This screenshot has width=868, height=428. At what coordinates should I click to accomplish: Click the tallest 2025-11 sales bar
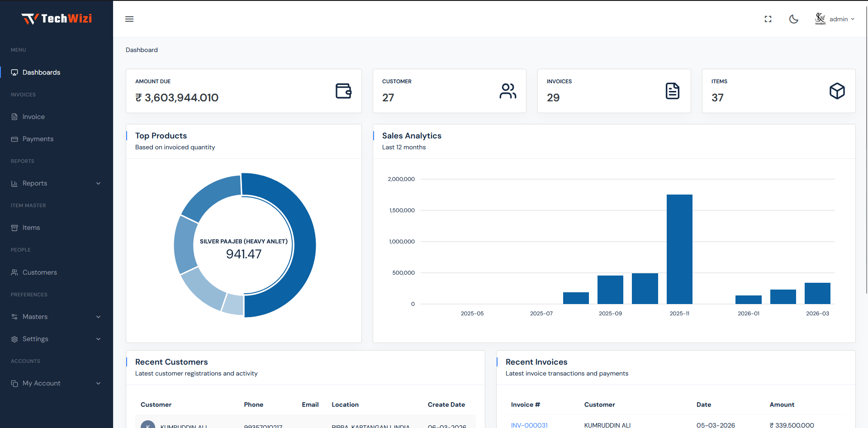coord(679,249)
